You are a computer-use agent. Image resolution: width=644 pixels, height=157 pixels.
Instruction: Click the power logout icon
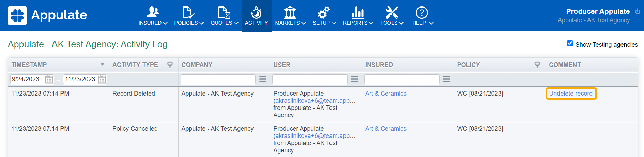click(x=638, y=11)
